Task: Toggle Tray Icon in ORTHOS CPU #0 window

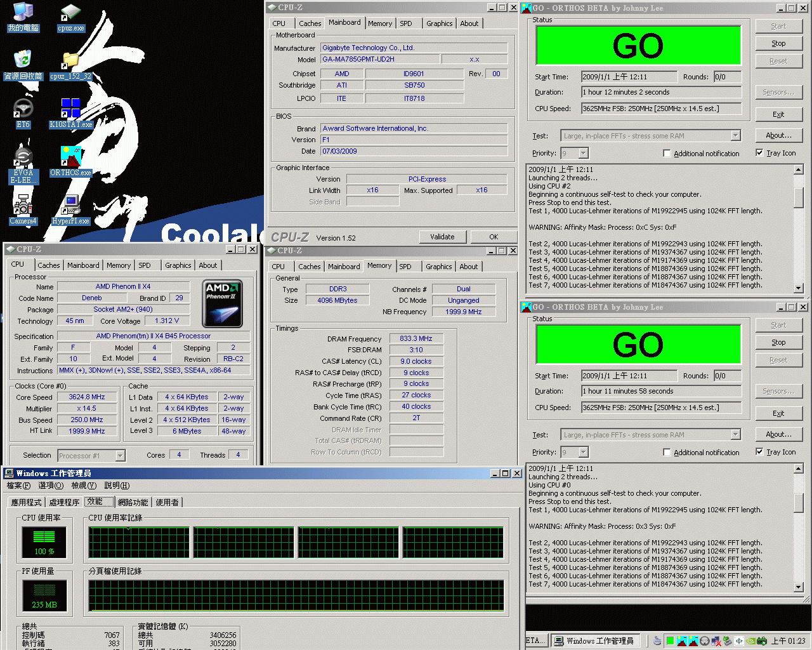Action: pos(759,452)
